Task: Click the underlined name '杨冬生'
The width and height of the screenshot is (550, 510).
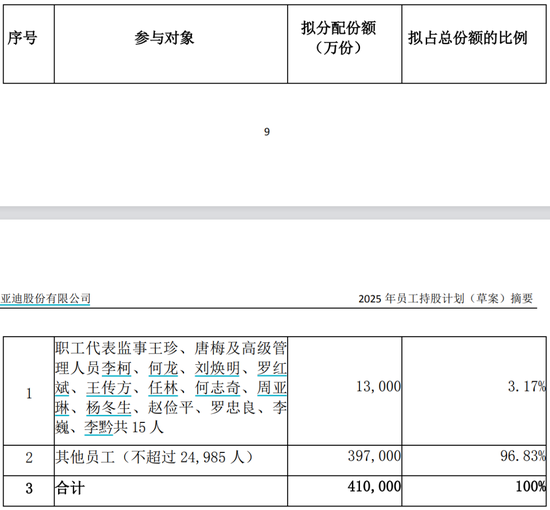Action: [x=109, y=408]
